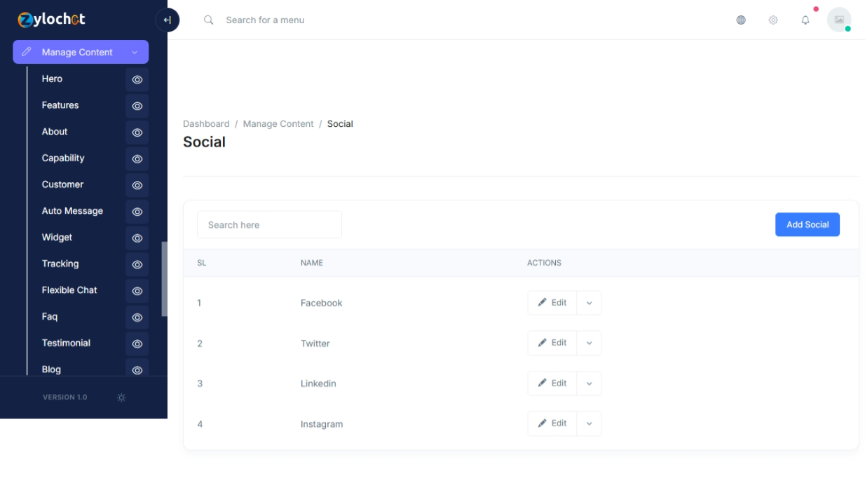Toggle the eye icon beside Auto Message
Image resolution: width=865 pixels, height=504 pixels.
click(x=137, y=212)
